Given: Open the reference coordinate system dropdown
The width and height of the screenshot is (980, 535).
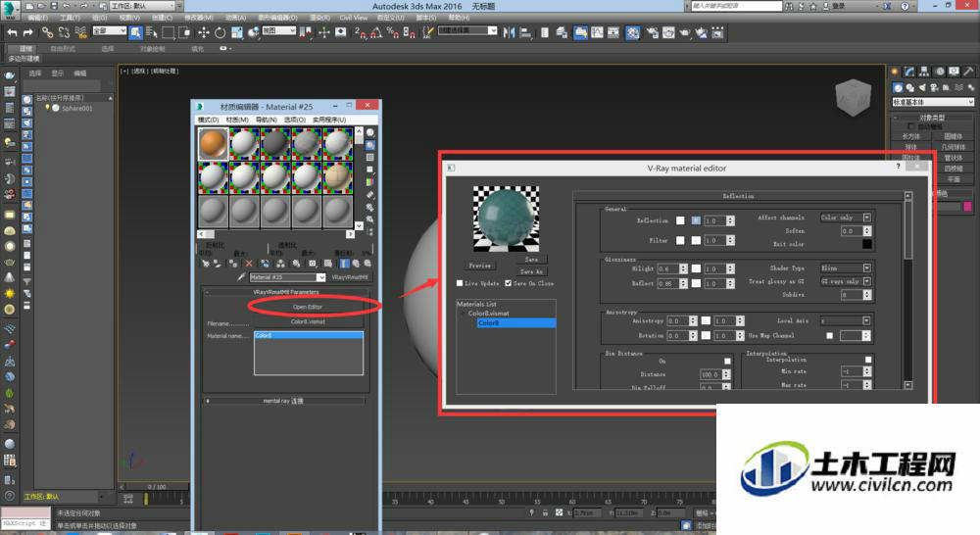Looking at the screenshot, I should [x=278, y=30].
